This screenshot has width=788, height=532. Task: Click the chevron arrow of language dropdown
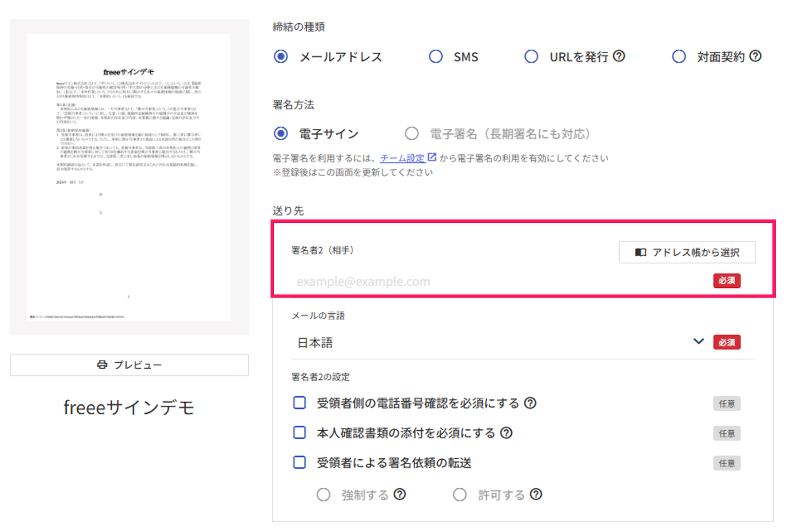[x=698, y=342]
